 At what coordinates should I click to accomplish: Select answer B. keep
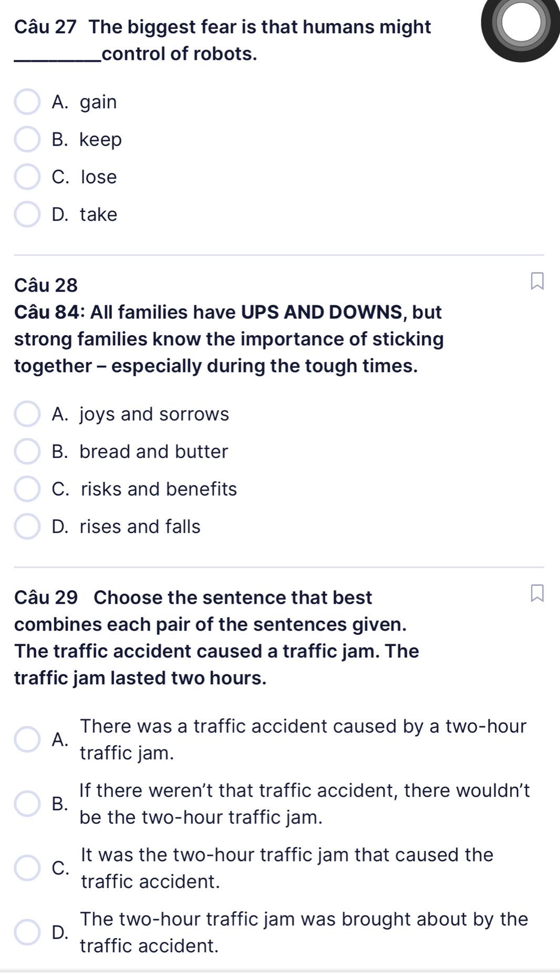coord(27,139)
